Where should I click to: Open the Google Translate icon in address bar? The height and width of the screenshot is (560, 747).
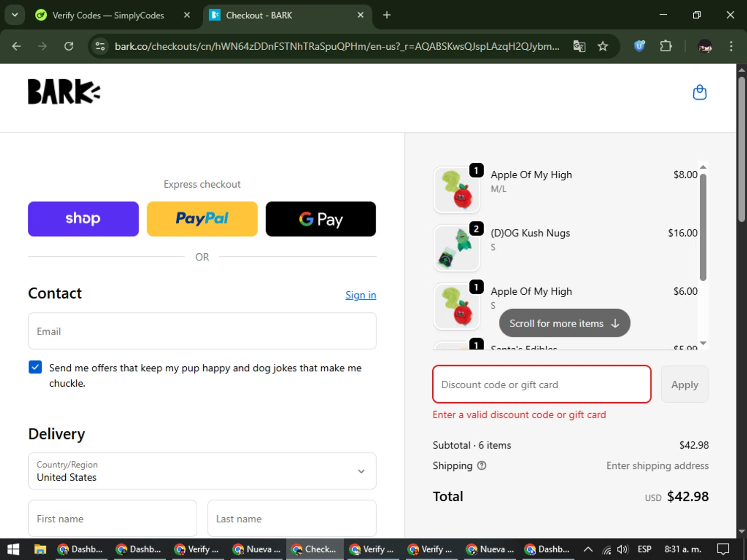click(x=579, y=46)
